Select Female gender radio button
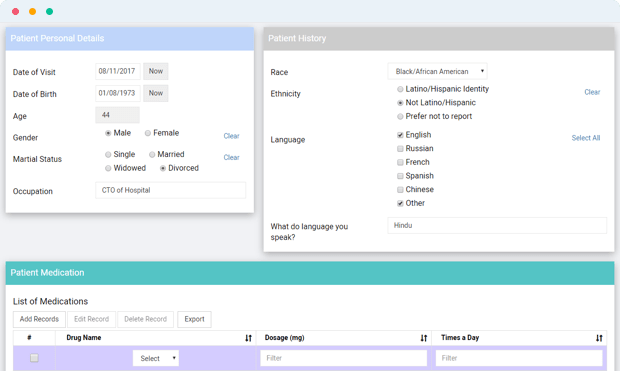Screen dimensions: 620x371 pos(147,133)
